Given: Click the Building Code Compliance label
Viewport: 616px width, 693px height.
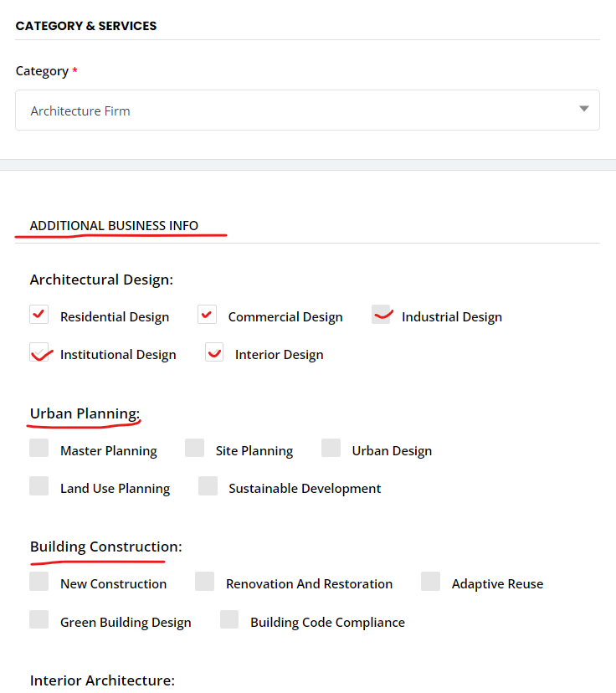Looking at the screenshot, I should click(327, 623).
